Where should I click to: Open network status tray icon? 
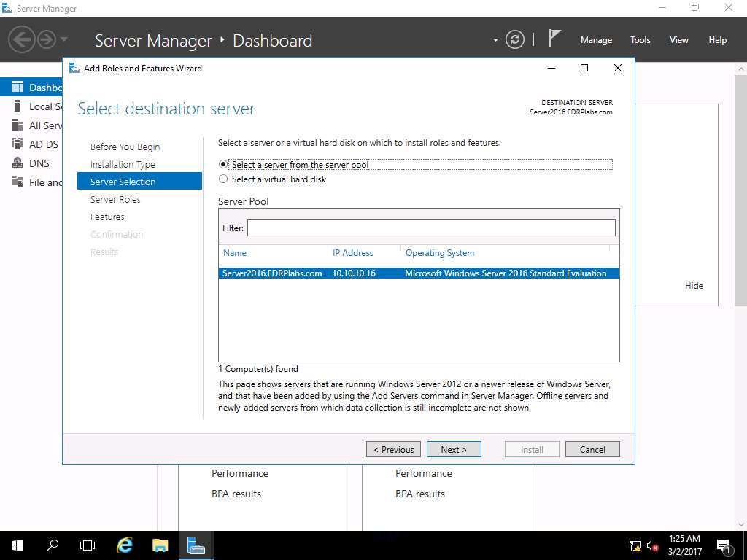tap(635, 545)
